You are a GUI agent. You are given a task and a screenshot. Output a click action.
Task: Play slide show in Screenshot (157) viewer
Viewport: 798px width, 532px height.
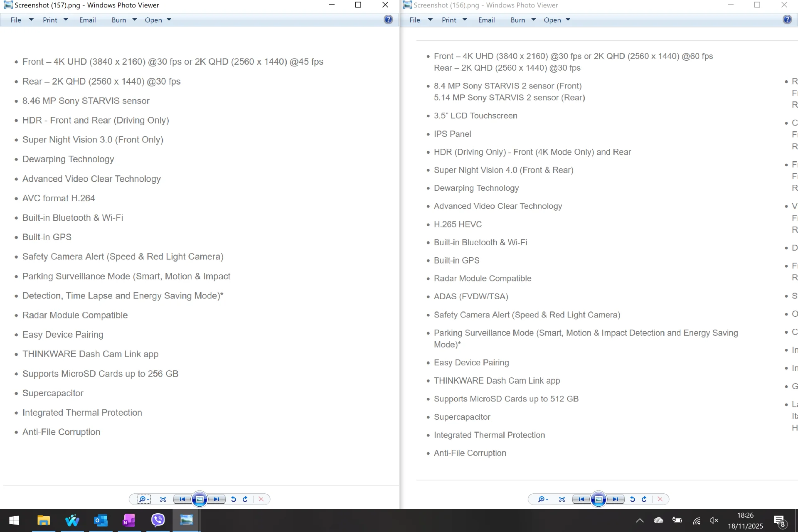pyautogui.click(x=199, y=499)
